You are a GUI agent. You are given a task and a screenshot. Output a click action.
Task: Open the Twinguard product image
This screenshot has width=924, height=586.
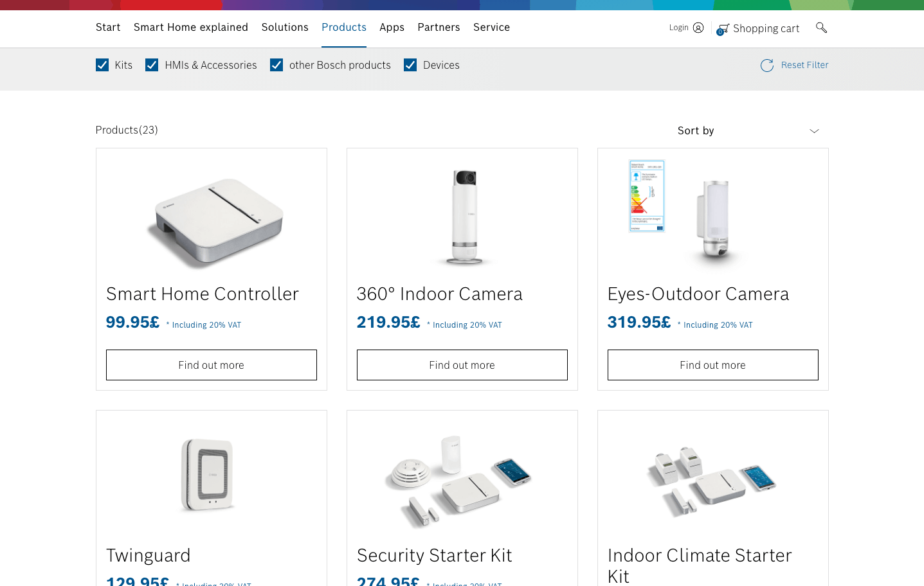[207, 475]
